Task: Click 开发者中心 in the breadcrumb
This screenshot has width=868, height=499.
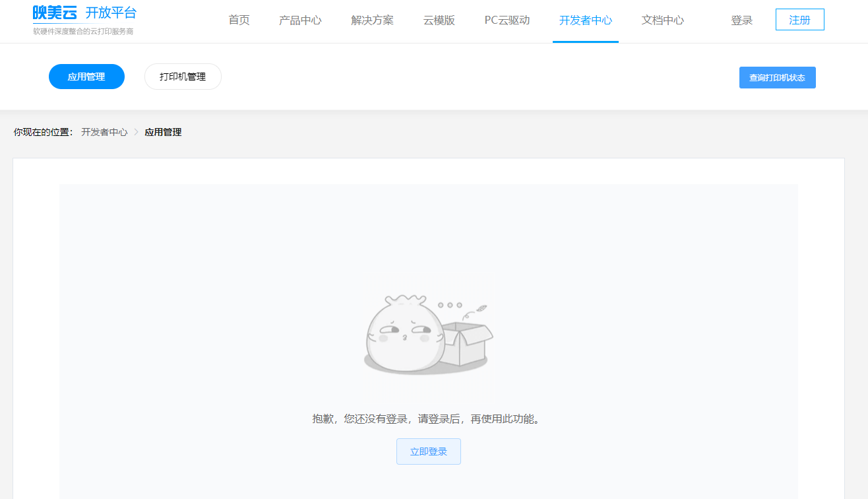Action: point(104,132)
